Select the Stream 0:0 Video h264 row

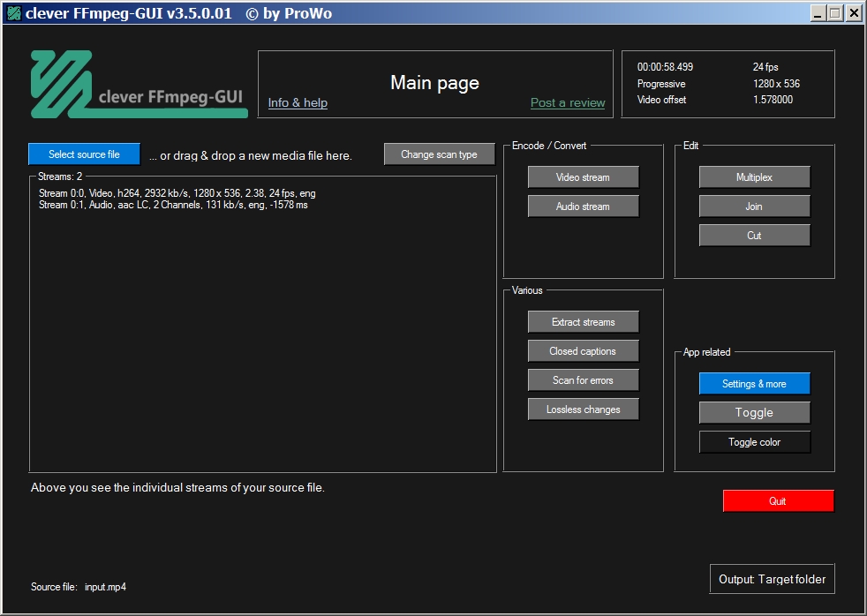point(177,193)
